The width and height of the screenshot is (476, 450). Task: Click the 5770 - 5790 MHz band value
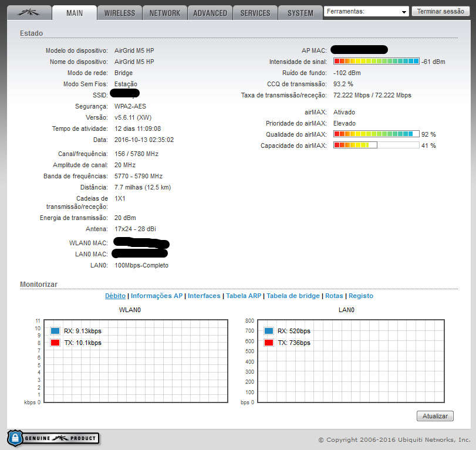point(139,176)
